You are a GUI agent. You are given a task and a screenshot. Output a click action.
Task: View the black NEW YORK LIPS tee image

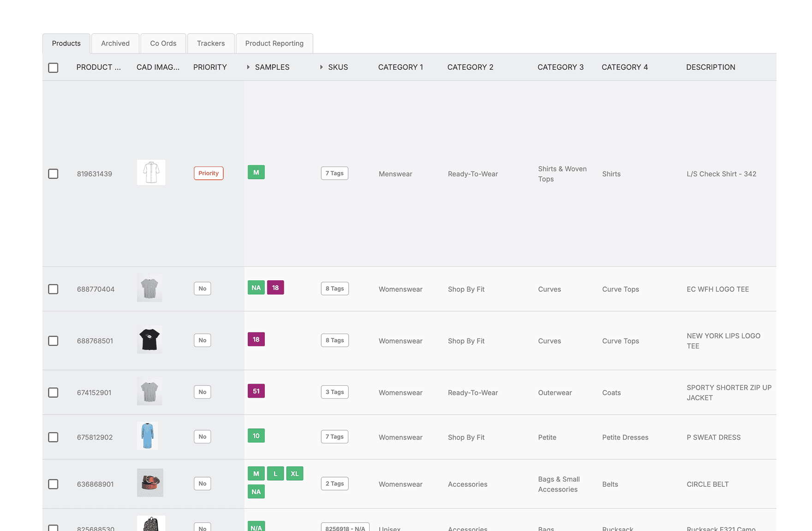(x=149, y=340)
